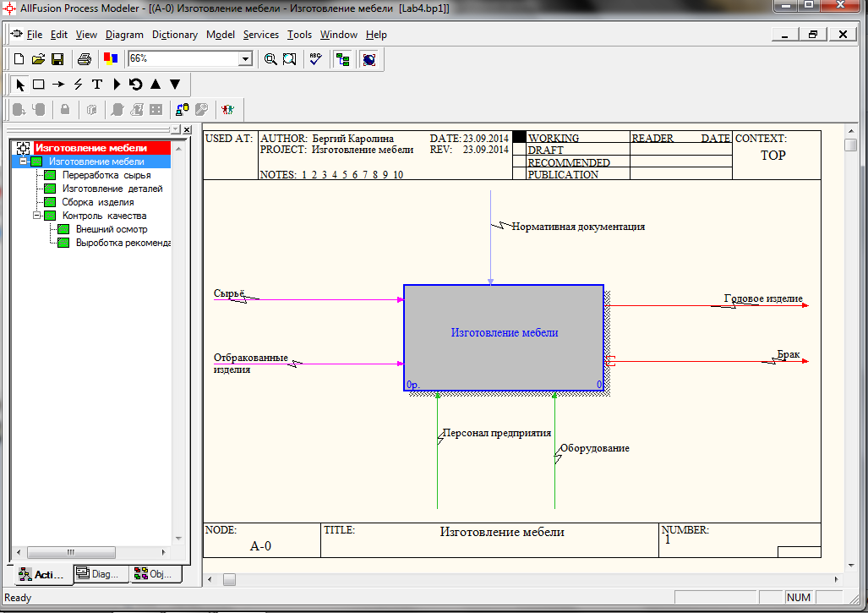
Task: Toggle the Model Explorer tree icon
Action: coord(342,58)
